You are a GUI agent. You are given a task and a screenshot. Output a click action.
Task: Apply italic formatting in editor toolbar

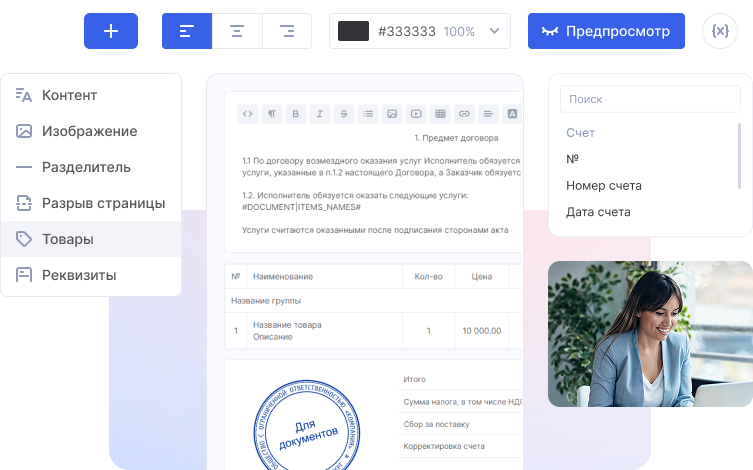(x=319, y=114)
